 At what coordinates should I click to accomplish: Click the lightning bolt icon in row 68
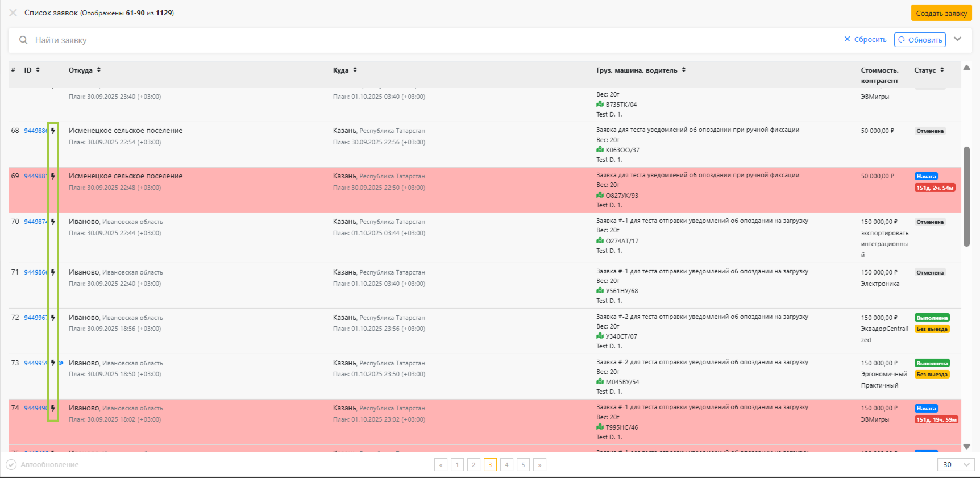tap(53, 131)
